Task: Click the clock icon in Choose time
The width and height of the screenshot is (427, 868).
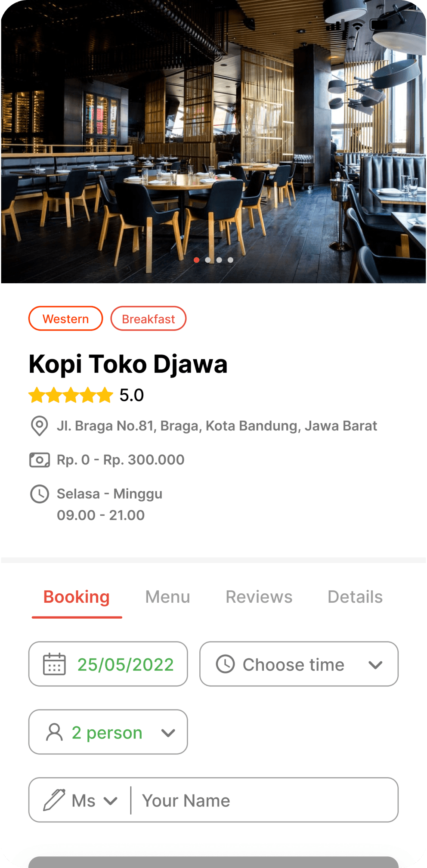Action: 225,664
